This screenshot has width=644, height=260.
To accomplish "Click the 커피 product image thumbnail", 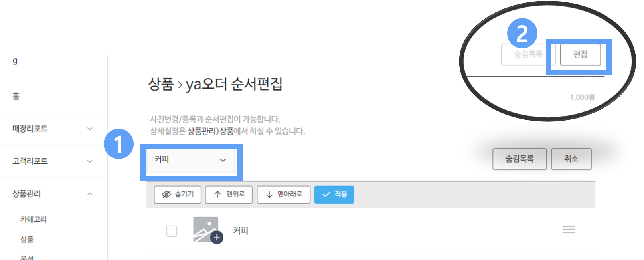I will (x=205, y=229).
